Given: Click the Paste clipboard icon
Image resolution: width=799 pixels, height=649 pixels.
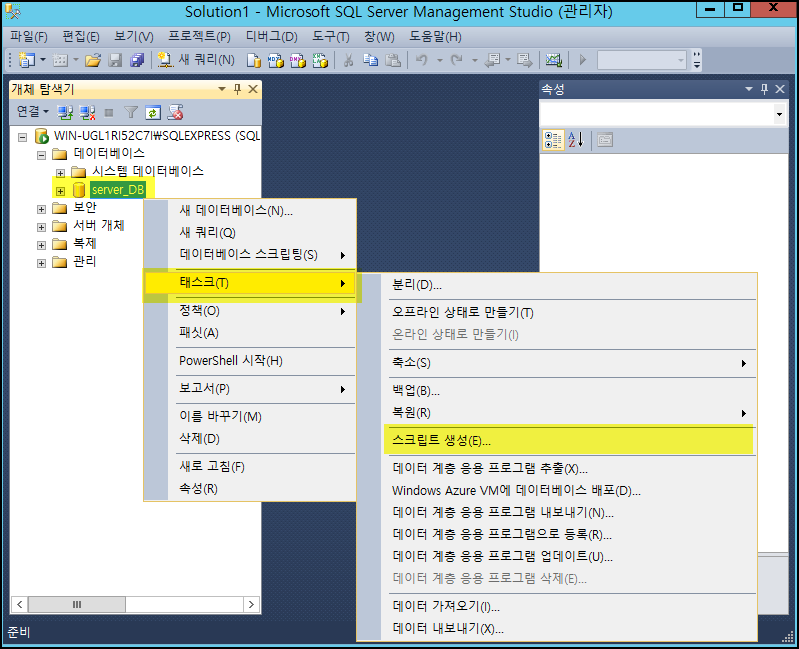Looking at the screenshot, I should (392, 61).
